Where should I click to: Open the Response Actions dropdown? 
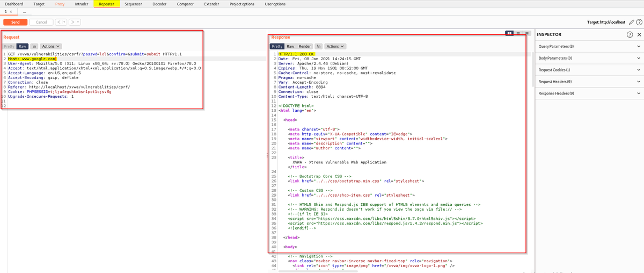point(336,46)
